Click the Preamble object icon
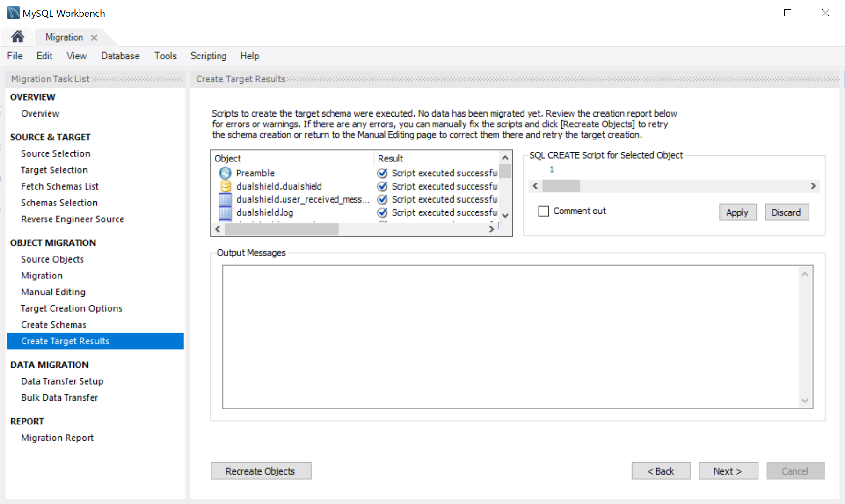Image resolution: width=845 pixels, height=504 pixels. tap(226, 173)
